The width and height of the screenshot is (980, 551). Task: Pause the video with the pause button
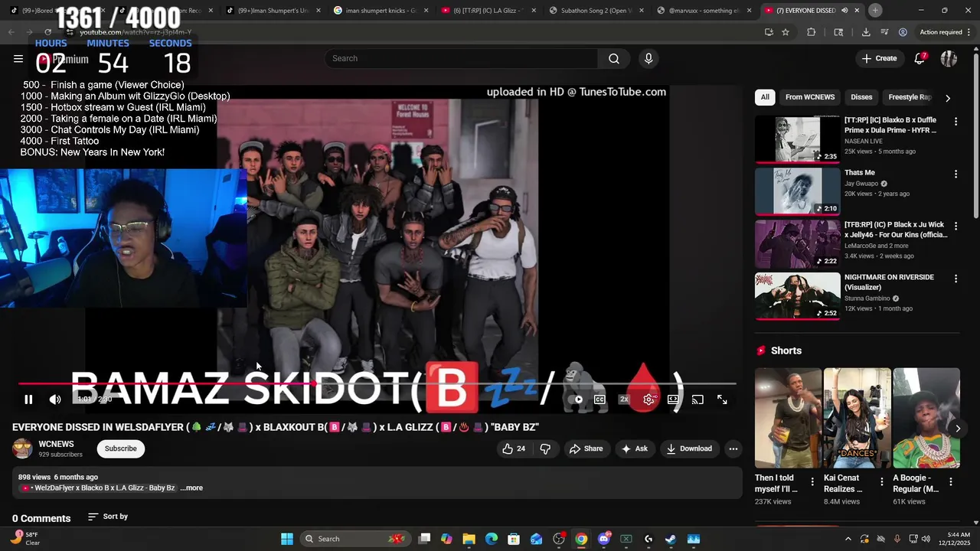[x=28, y=399]
